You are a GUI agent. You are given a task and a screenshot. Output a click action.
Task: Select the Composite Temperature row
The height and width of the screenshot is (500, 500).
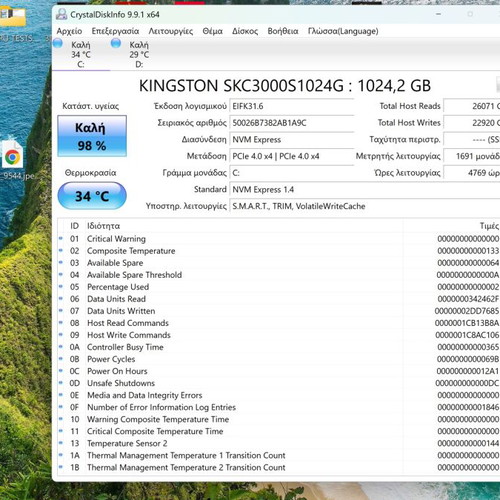279,251
